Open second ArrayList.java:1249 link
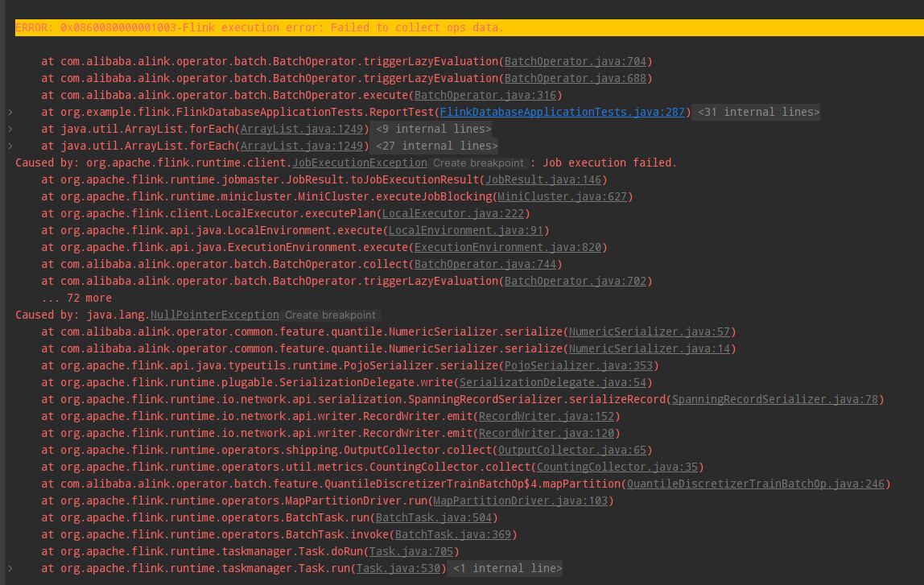The height and width of the screenshot is (585, 924). [302, 146]
